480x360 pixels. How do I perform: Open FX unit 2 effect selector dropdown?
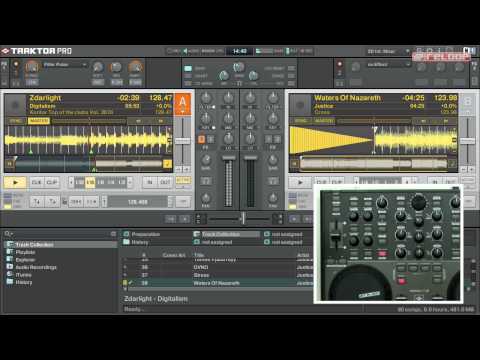pos(388,65)
